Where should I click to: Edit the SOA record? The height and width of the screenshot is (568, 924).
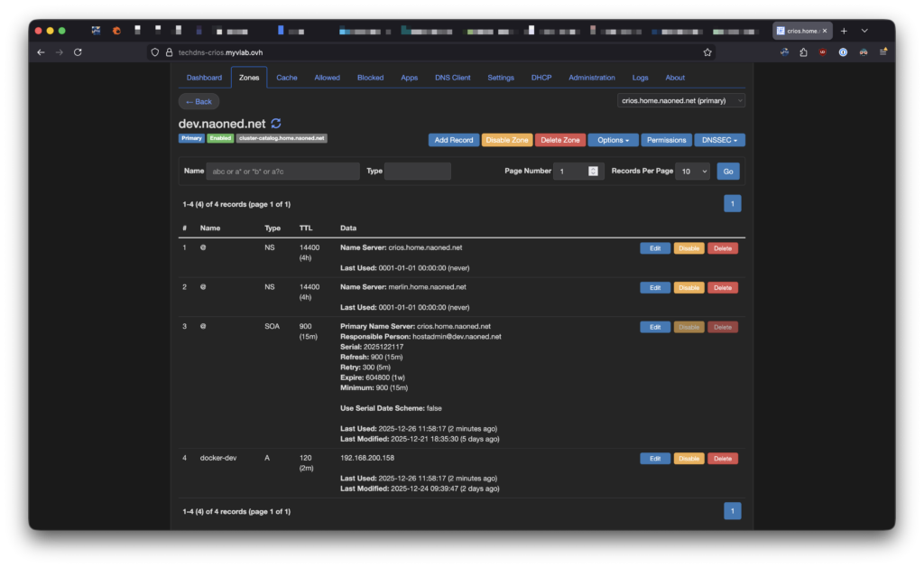655,327
